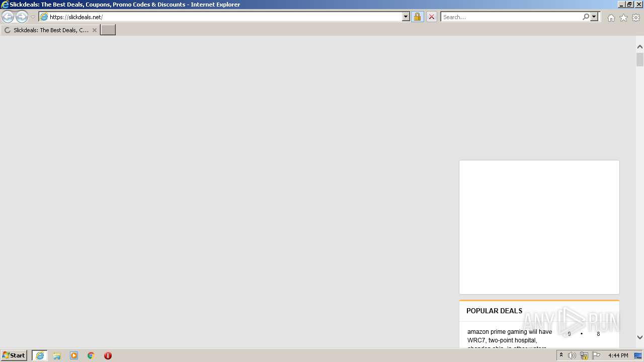Click the 4:44 PM clock

pos(618,355)
